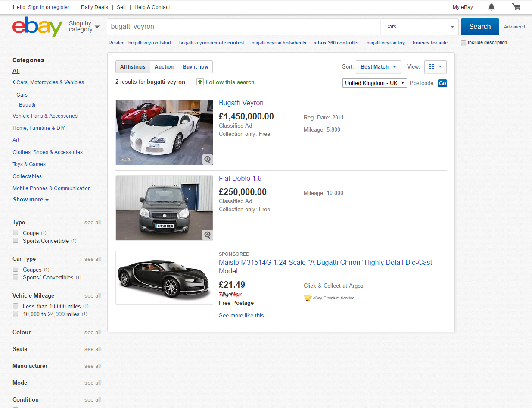
Task: Tick the Coupes checkbox under Car Type
Action: (16, 269)
